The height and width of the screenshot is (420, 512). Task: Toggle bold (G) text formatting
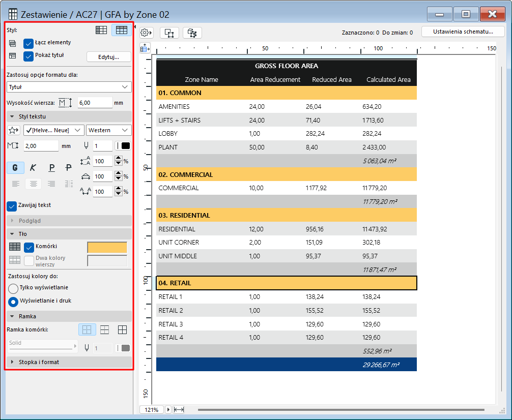click(x=15, y=168)
